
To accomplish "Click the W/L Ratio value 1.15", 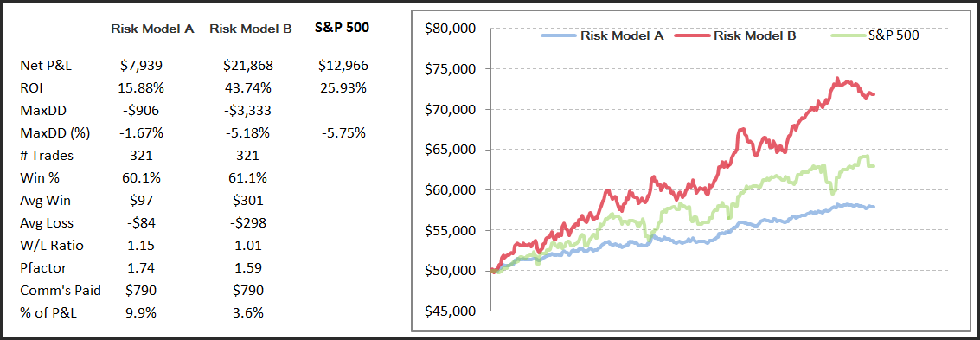I will point(142,245).
